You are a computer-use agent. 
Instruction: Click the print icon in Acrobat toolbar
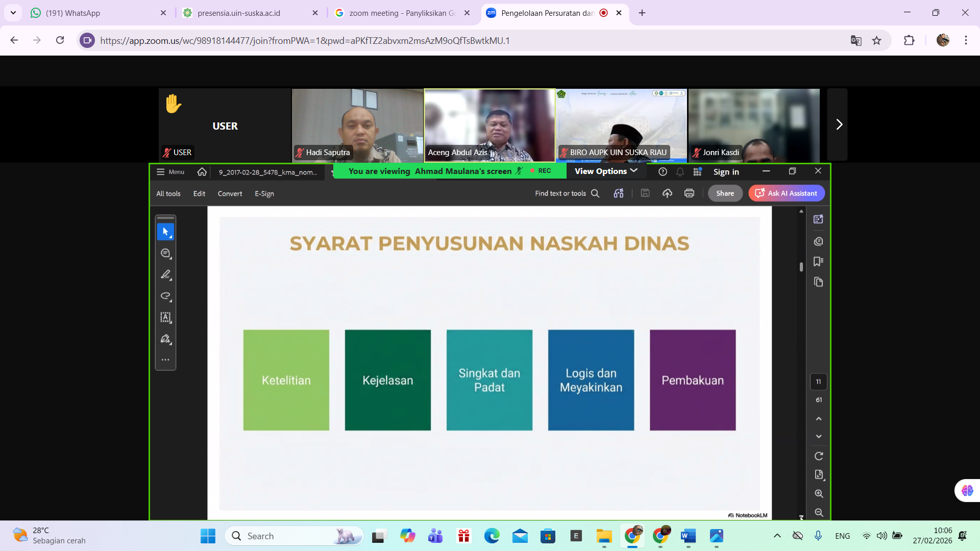(689, 193)
